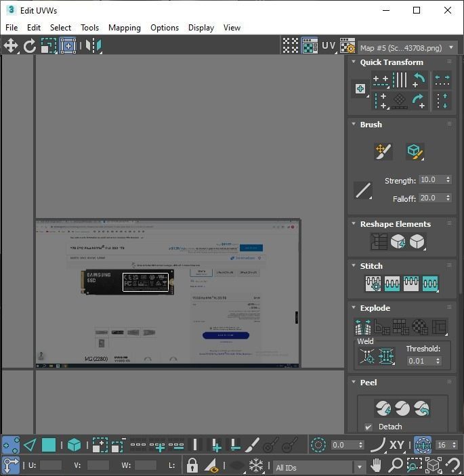Open the Display menu
Viewport: 464px width, 476px height.
coord(201,28)
